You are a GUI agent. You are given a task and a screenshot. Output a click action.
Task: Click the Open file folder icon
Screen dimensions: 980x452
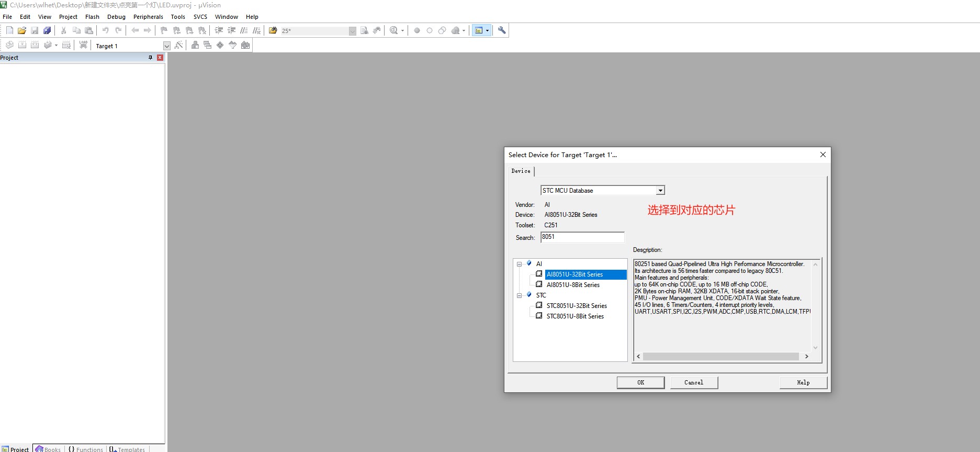click(x=22, y=30)
